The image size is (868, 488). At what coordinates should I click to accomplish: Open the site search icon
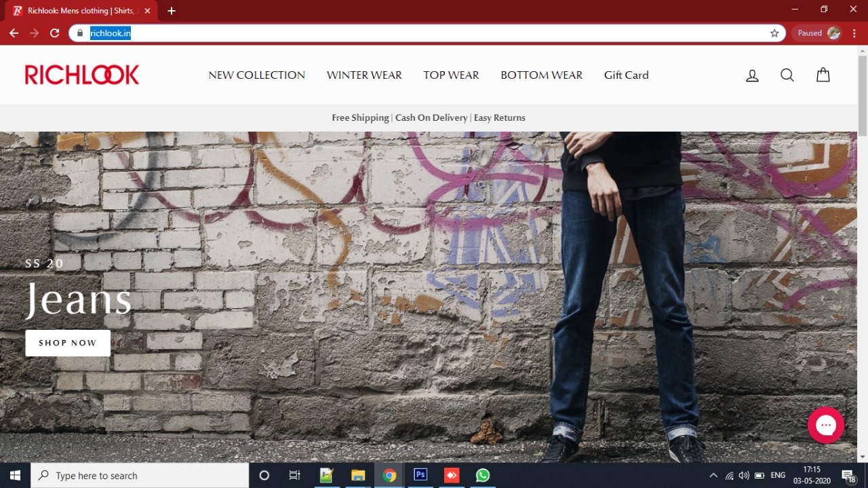[787, 75]
